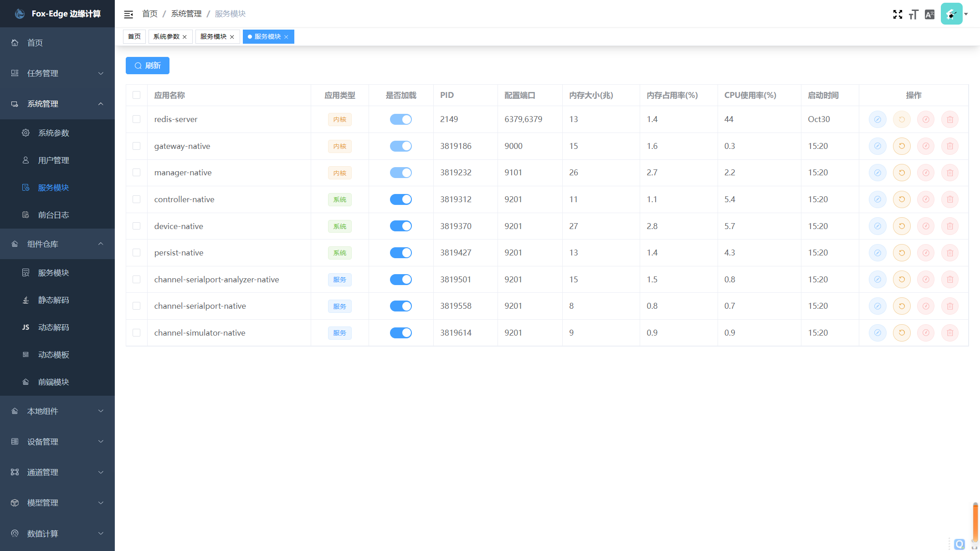The image size is (980, 551).
Task: Open the user dropdown arrow beside avatar
Action: click(966, 14)
